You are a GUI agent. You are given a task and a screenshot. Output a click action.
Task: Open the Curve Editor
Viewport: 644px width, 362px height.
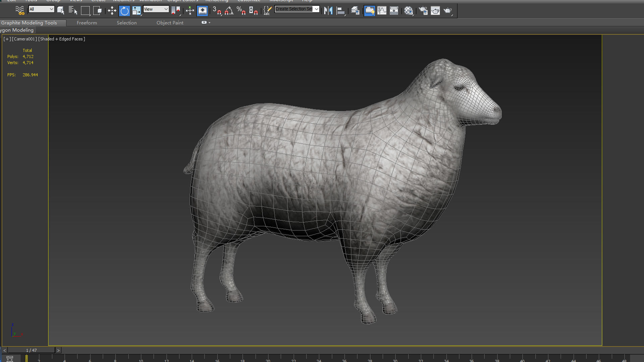tap(382, 11)
